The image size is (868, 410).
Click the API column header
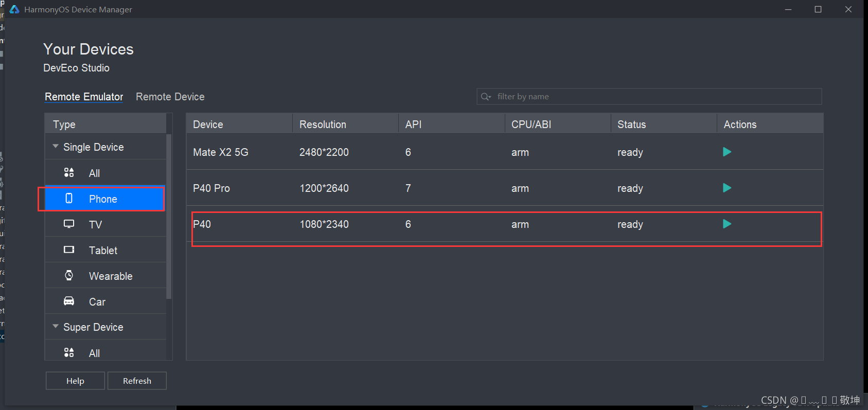point(452,124)
